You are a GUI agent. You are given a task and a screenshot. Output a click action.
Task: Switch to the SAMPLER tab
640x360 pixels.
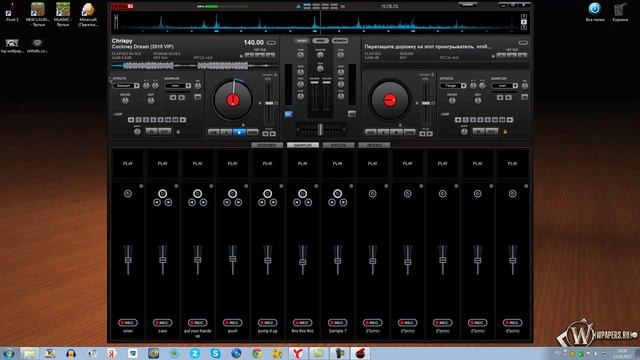(303, 145)
